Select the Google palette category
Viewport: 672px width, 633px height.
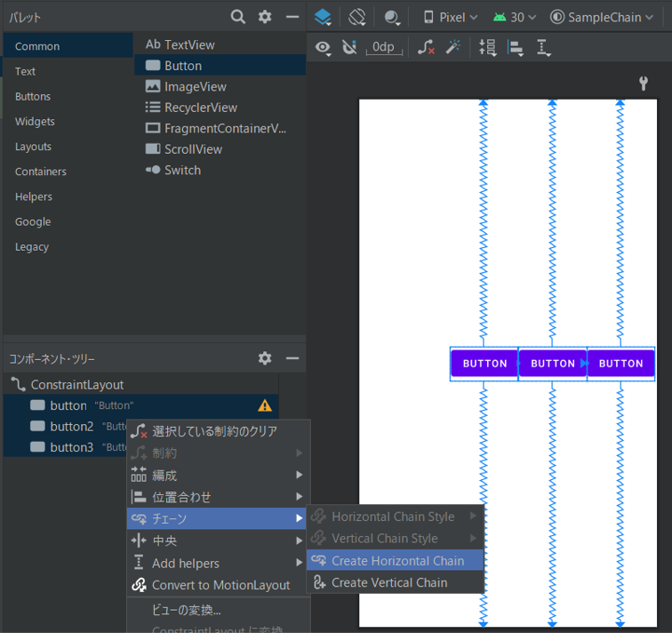[x=68, y=221]
